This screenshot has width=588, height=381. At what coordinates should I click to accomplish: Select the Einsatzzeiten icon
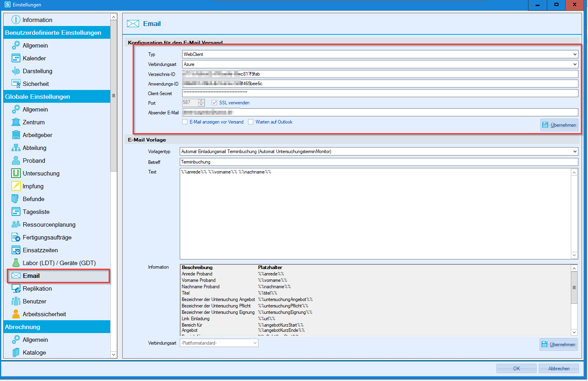pos(16,250)
